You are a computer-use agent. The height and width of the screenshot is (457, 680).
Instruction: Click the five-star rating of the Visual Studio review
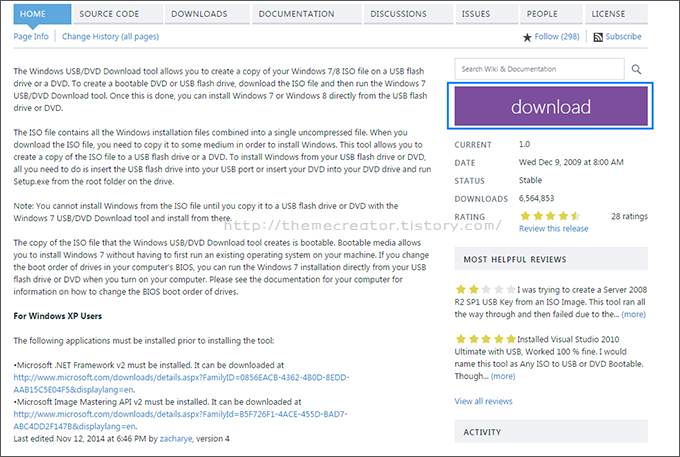tap(485, 339)
